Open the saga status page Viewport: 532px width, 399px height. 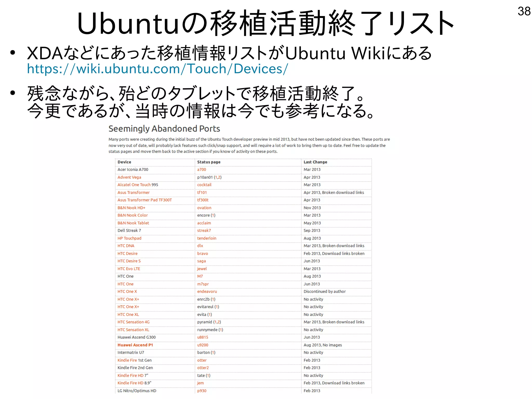point(201,261)
